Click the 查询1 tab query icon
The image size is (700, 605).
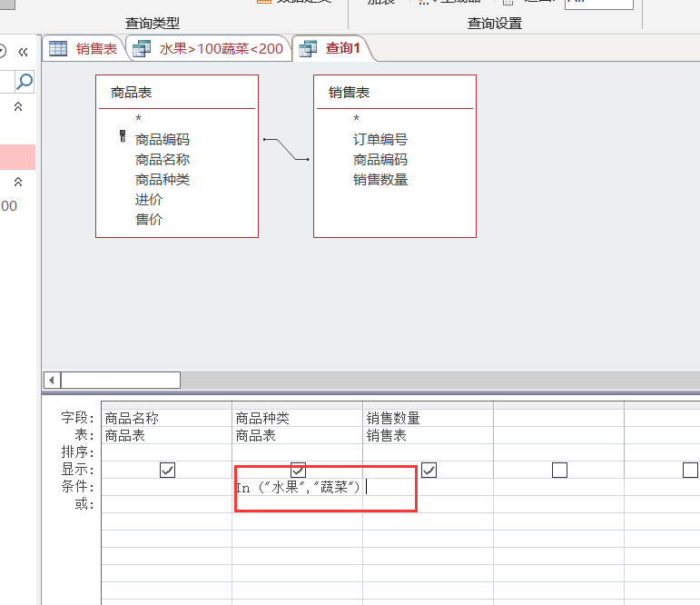point(308,48)
